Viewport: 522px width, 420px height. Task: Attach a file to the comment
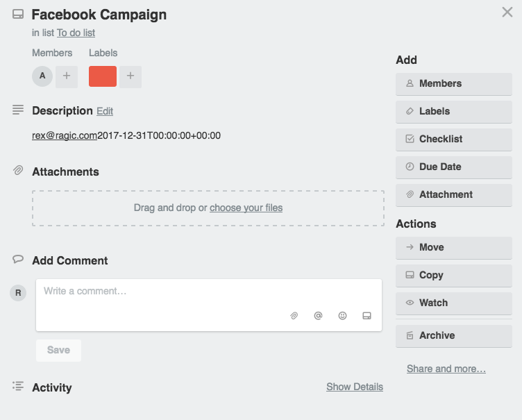click(294, 315)
